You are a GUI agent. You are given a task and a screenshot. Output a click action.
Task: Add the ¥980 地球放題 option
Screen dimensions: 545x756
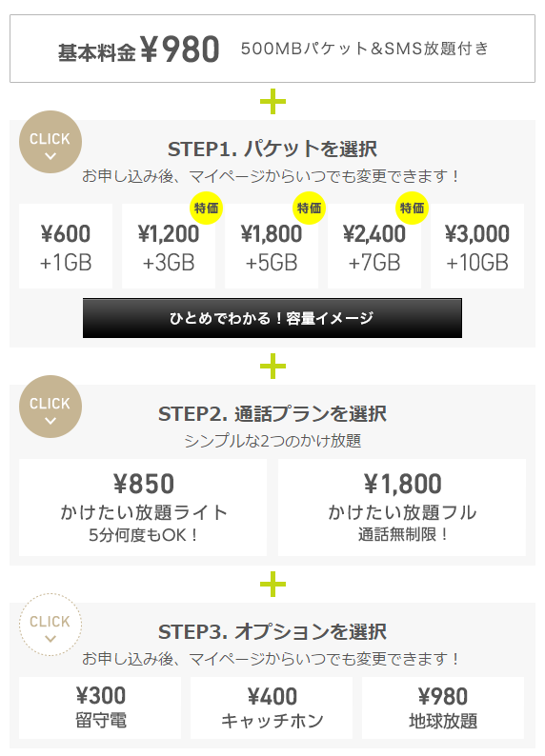[443, 707]
